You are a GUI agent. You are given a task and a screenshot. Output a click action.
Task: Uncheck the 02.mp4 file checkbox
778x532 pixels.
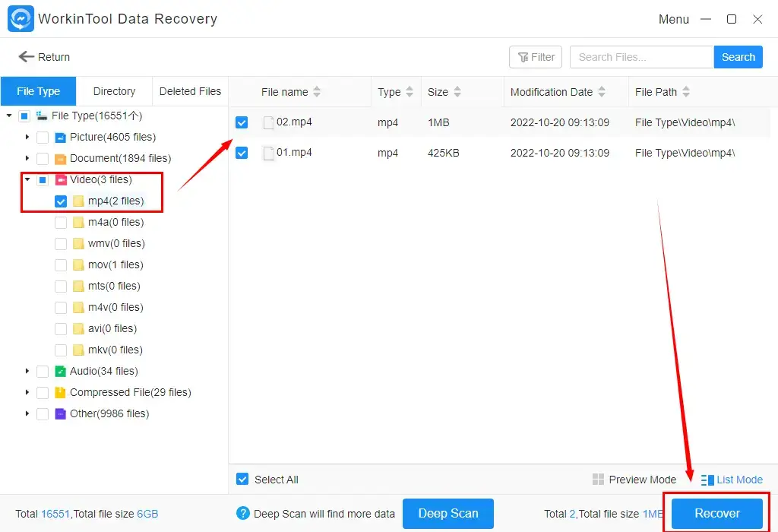[x=242, y=122]
